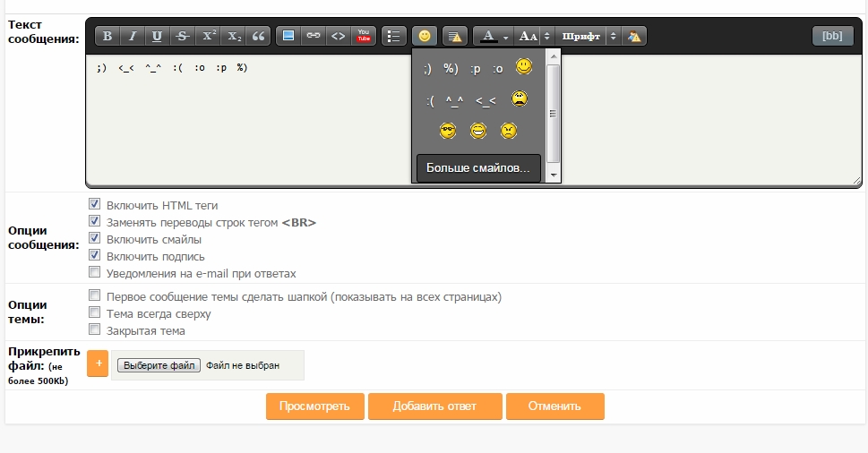Insert a quote block
868x453 pixels.
coord(259,36)
